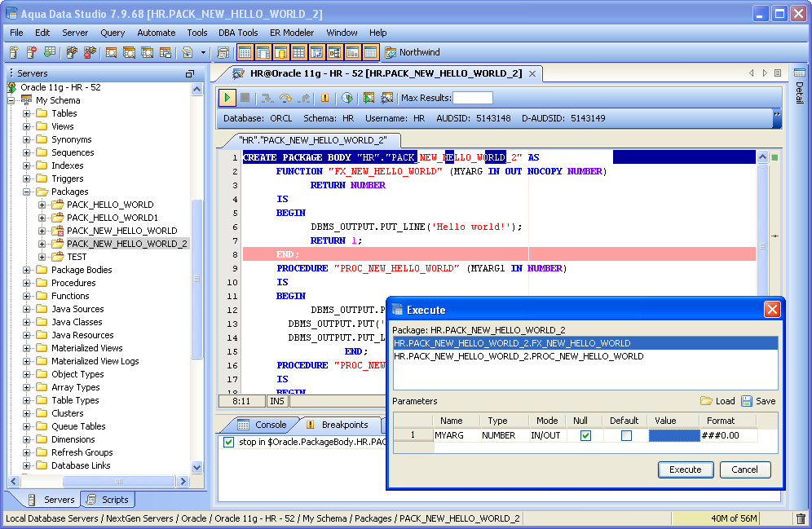Click the Load folder icon in Execute dialog
Viewport: 812px width, 529px height.
706,401
